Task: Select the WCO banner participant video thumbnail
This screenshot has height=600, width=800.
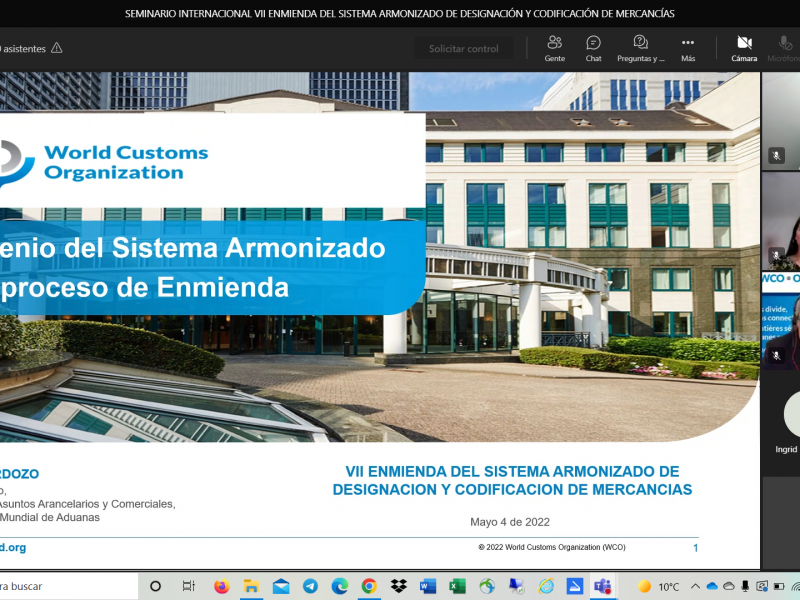Action: coord(781,321)
